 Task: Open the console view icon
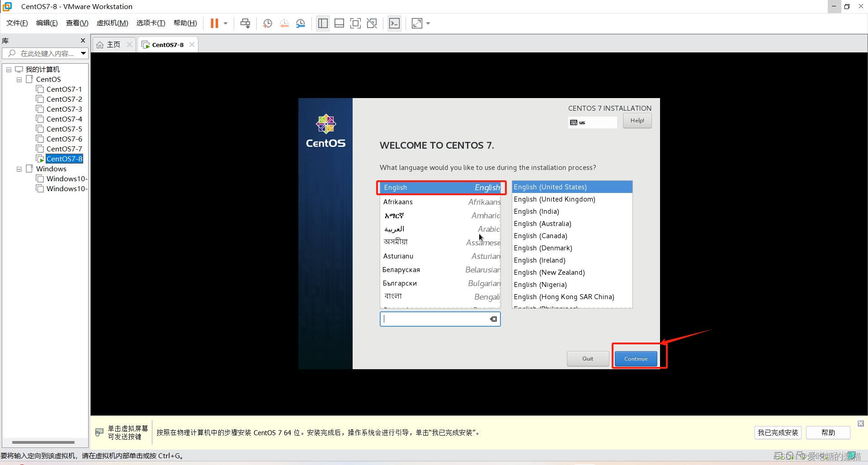395,23
